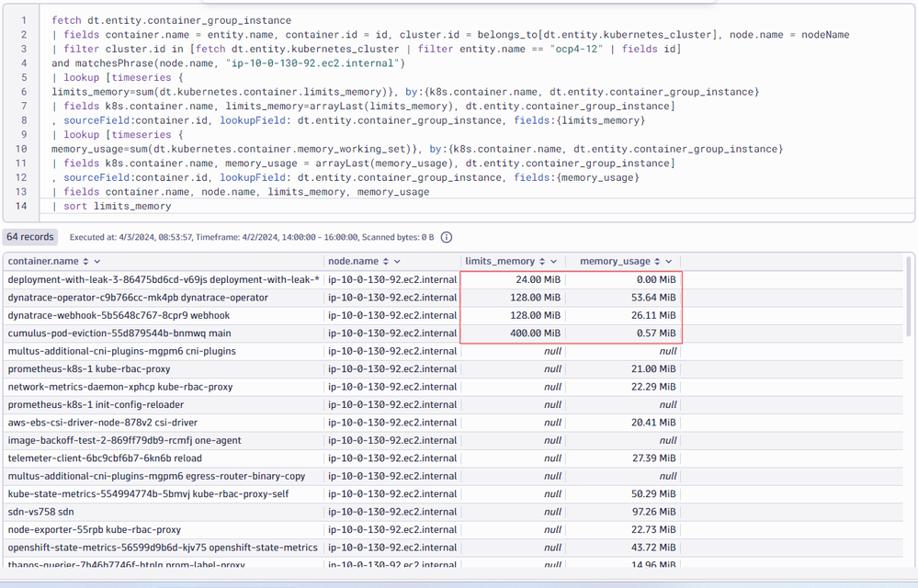The width and height of the screenshot is (918, 588).
Task: Click the fetch dt.entity.container_group_instance line
Action: [171, 20]
